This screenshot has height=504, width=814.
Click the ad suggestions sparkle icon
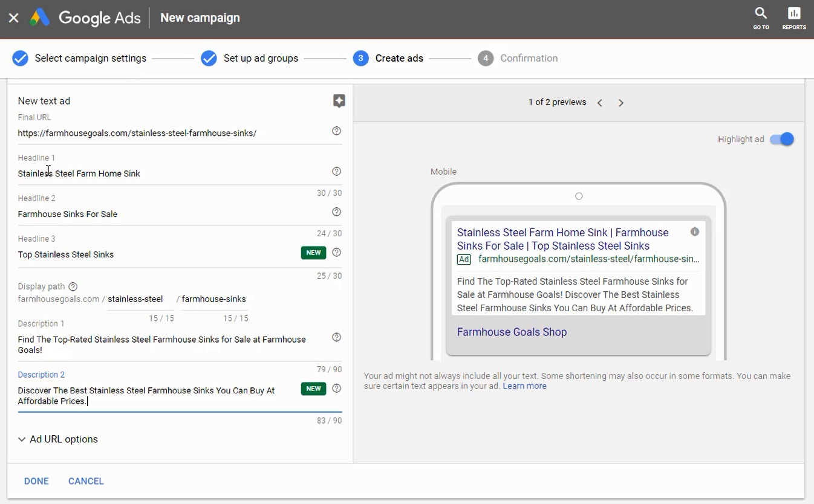339,101
